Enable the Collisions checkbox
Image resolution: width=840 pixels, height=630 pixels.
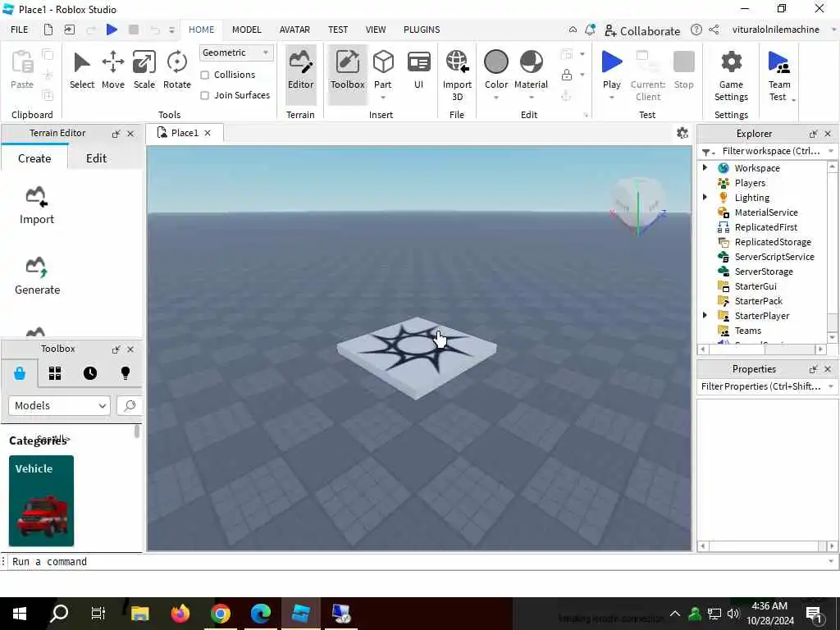coord(204,75)
